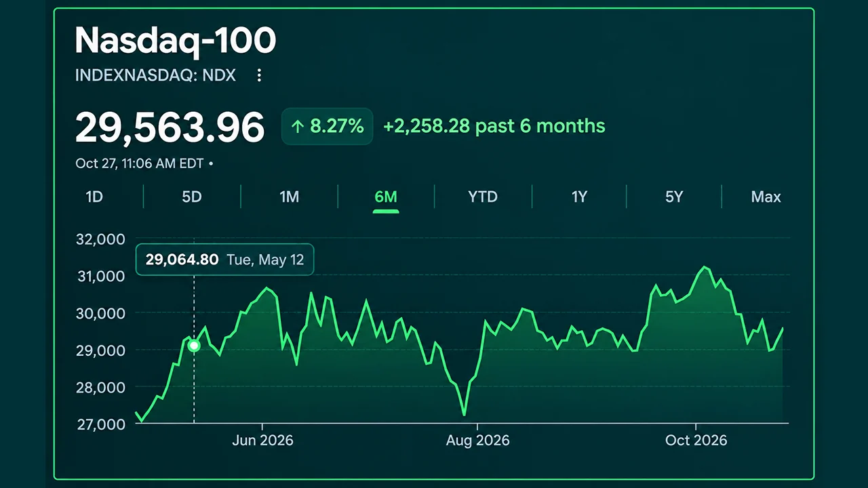868x488 pixels.
Task: Choose the Max time range
Action: point(766,197)
